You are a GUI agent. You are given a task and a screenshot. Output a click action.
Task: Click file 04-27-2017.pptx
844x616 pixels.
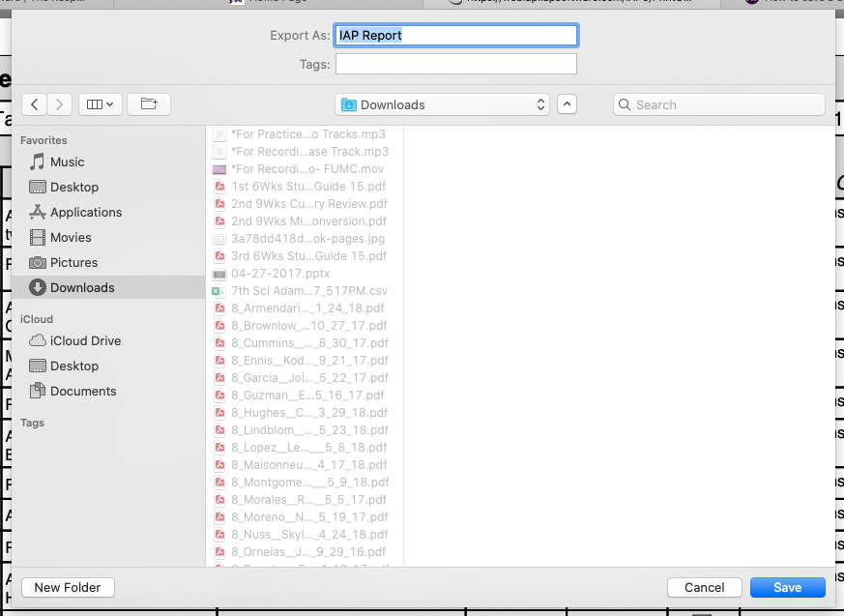[305, 274]
